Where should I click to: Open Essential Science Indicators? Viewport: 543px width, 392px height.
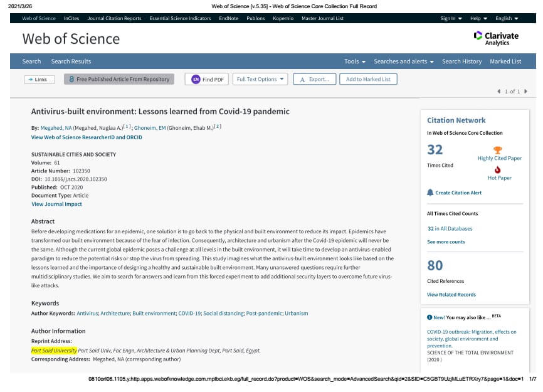point(180,18)
